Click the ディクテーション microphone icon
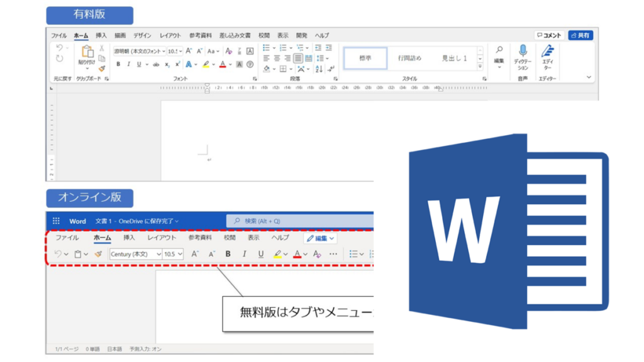The width and height of the screenshot is (644, 362). [522, 52]
